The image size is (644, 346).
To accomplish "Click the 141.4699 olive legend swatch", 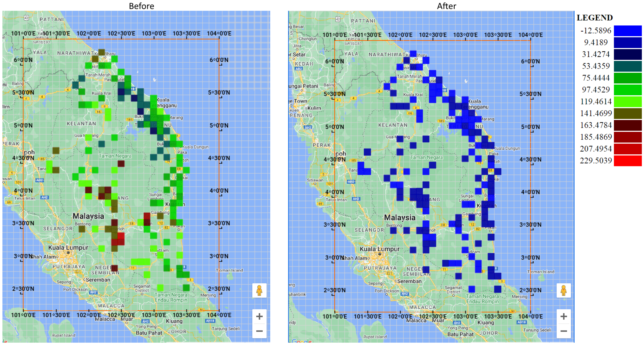I will [627, 114].
